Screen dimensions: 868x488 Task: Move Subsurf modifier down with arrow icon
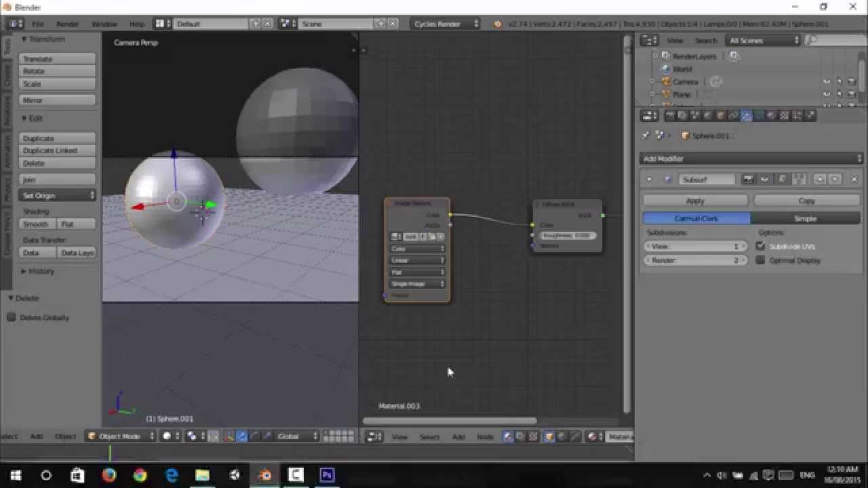835,179
